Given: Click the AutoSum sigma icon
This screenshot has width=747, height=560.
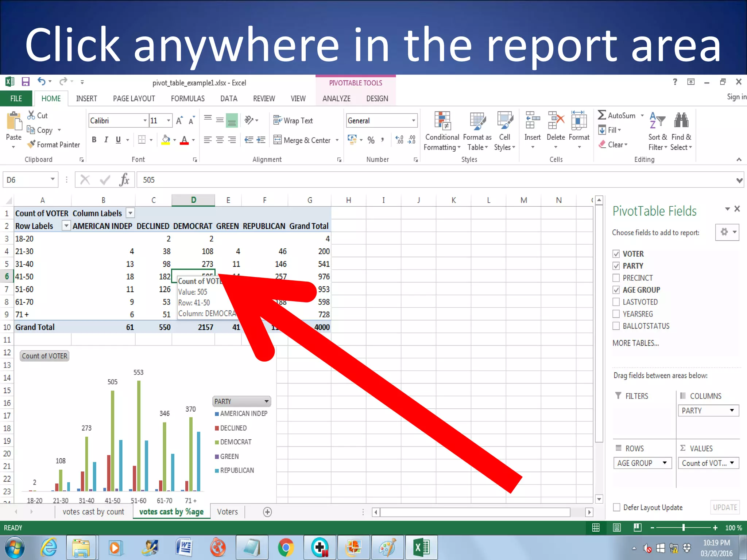Looking at the screenshot, I should [x=602, y=115].
